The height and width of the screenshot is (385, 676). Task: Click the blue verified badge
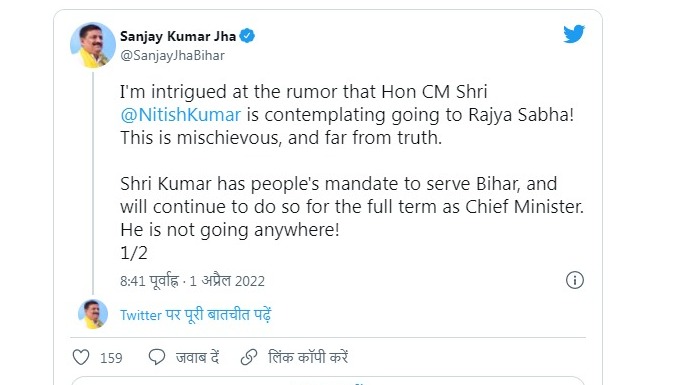pos(247,36)
